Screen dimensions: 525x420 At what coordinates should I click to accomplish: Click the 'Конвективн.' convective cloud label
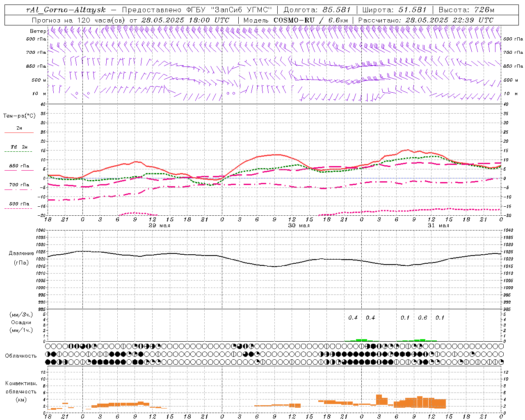coord(21,383)
